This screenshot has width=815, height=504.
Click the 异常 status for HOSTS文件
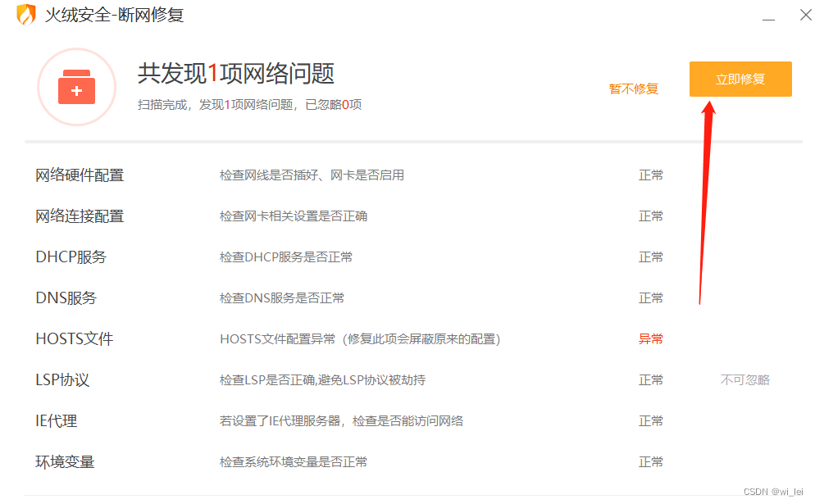[x=650, y=338]
